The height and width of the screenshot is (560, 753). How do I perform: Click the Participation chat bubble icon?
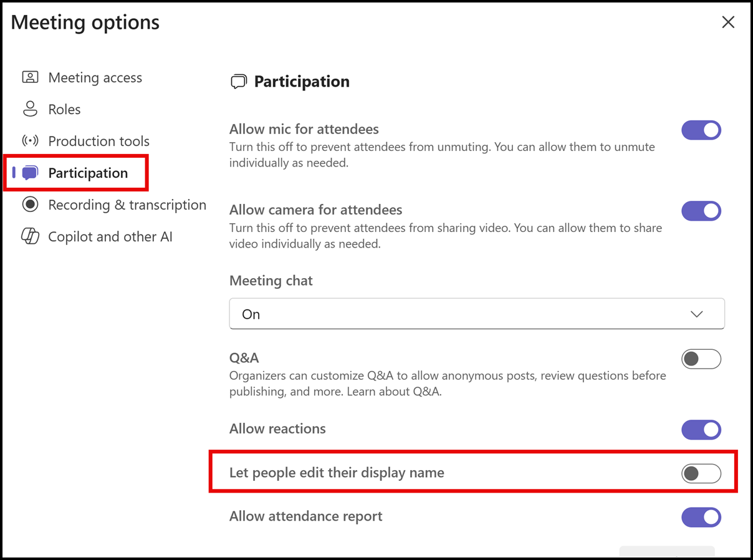point(29,173)
